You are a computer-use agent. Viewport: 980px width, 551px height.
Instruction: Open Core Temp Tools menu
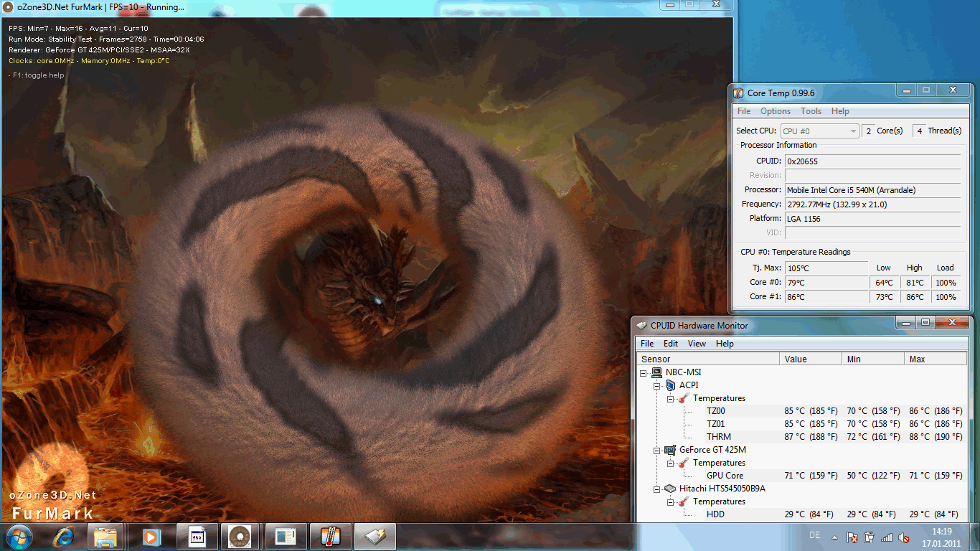coord(811,111)
